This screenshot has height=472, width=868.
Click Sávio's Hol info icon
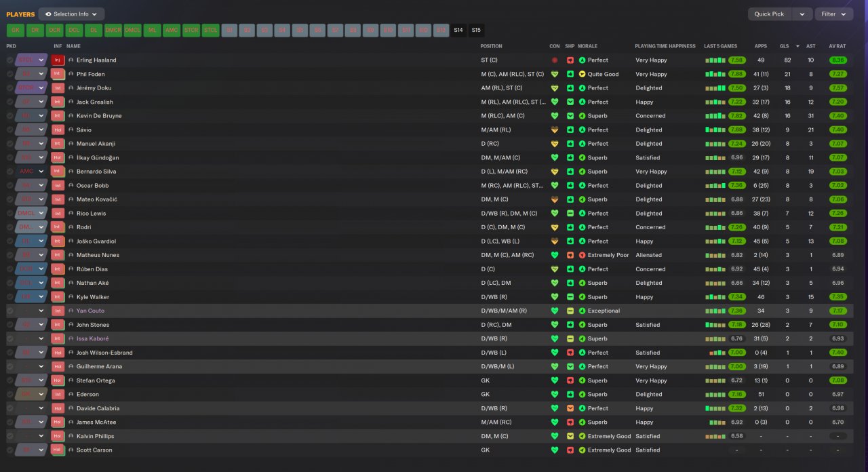(x=58, y=130)
